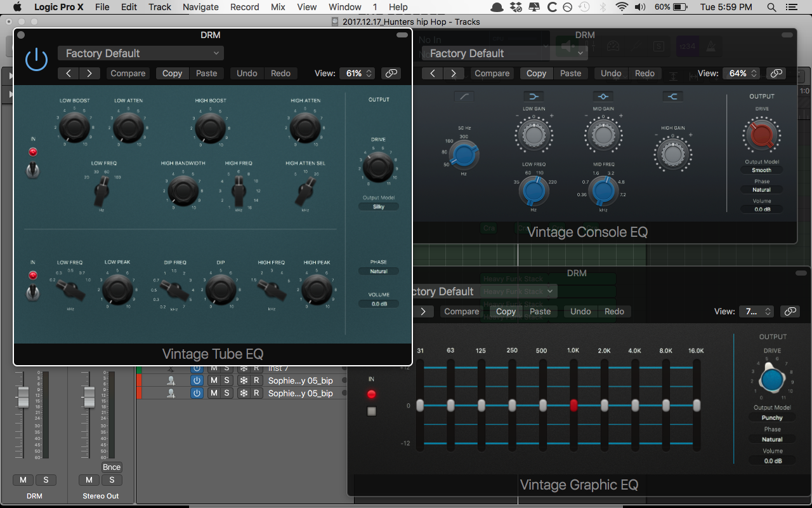Image resolution: width=812 pixels, height=508 pixels.
Task: Click the LOW PEAK knob in Vintage Tube EQ
Action: (118, 290)
